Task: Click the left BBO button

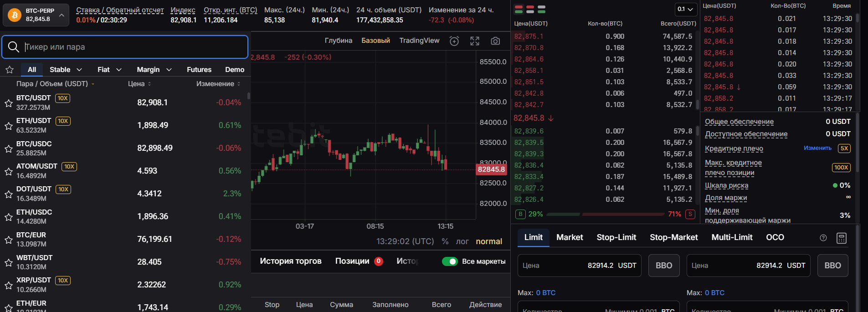Action: click(x=664, y=266)
